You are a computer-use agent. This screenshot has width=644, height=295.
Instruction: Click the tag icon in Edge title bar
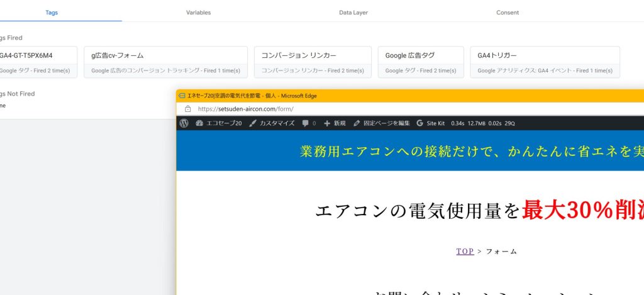tap(182, 96)
